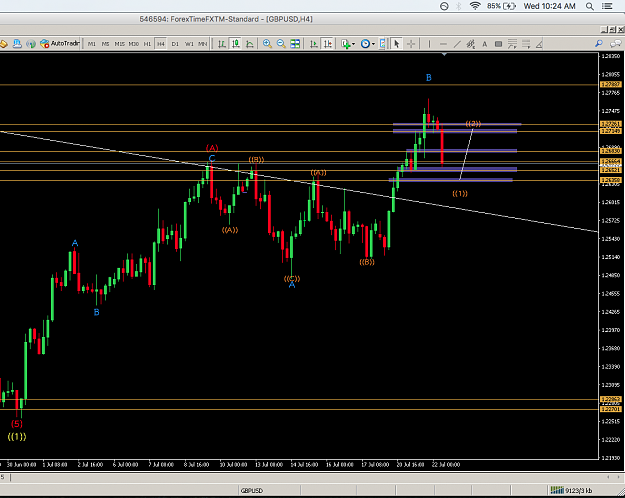Click the battery 85% indicator
Image resolution: width=625 pixels, height=498 pixels.
(501, 6)
